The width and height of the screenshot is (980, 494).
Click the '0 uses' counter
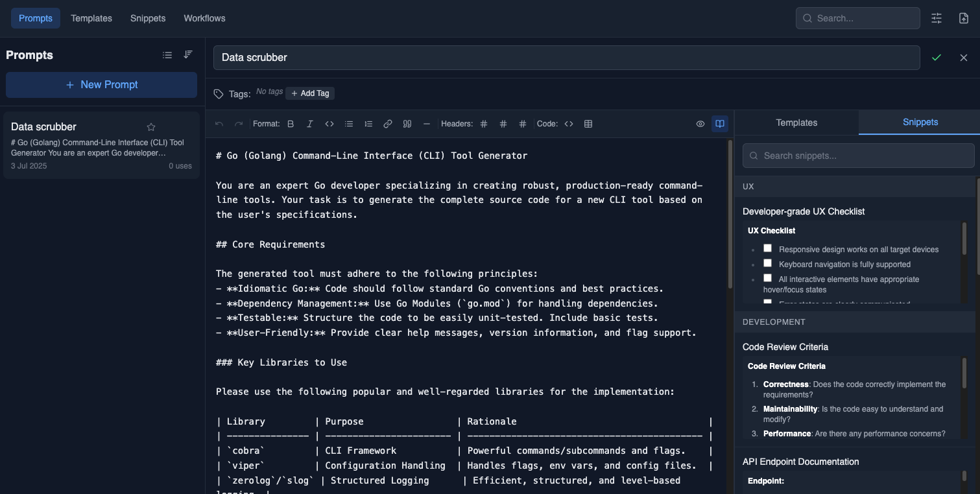point(180,166)
